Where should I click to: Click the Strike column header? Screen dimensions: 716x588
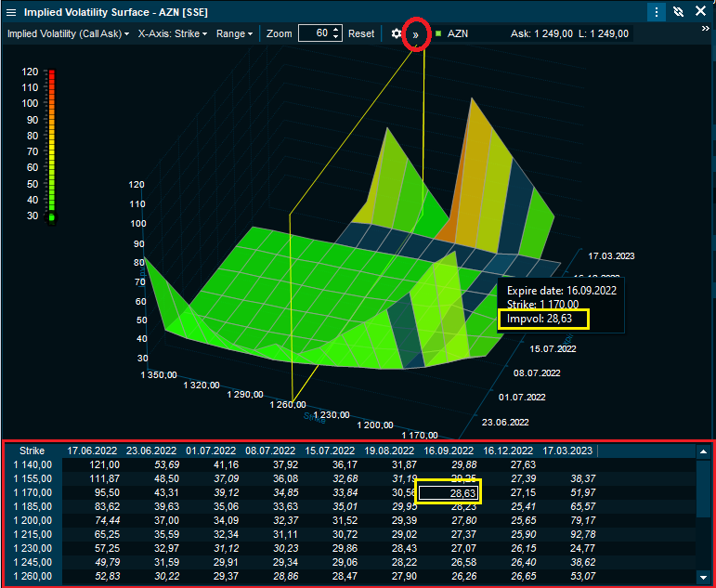(x=32, y=451)
